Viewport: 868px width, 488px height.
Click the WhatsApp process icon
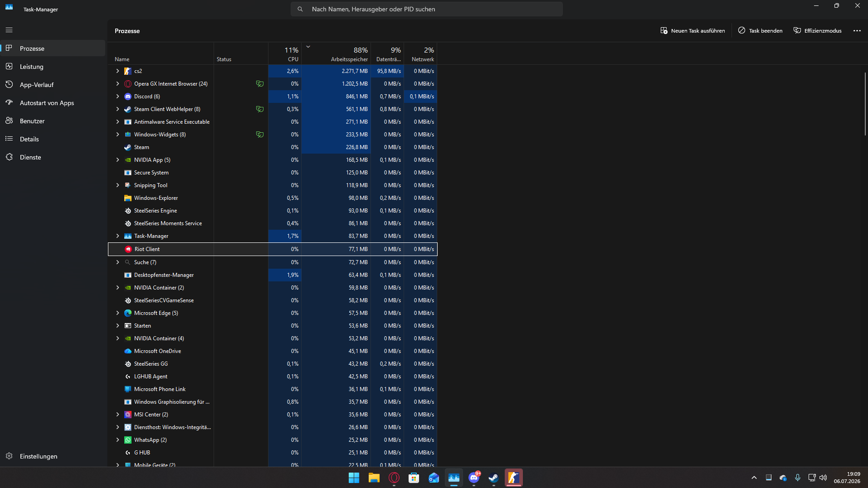(128, 440)
